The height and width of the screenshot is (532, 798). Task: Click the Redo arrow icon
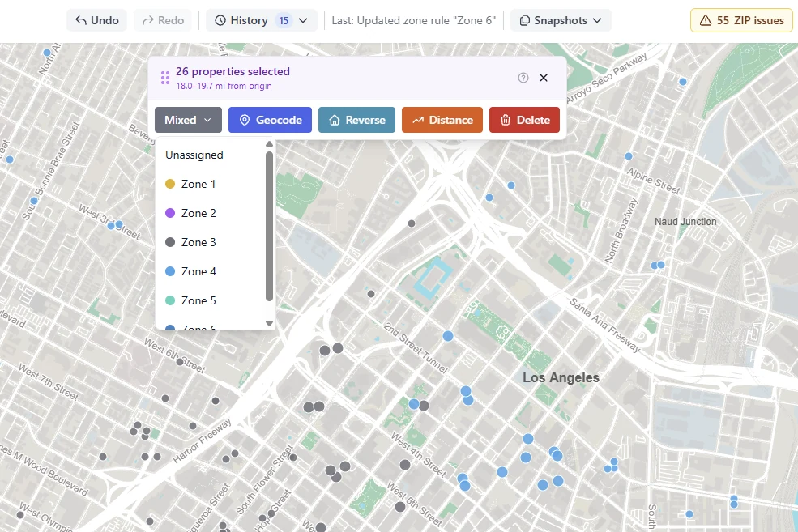148,20
